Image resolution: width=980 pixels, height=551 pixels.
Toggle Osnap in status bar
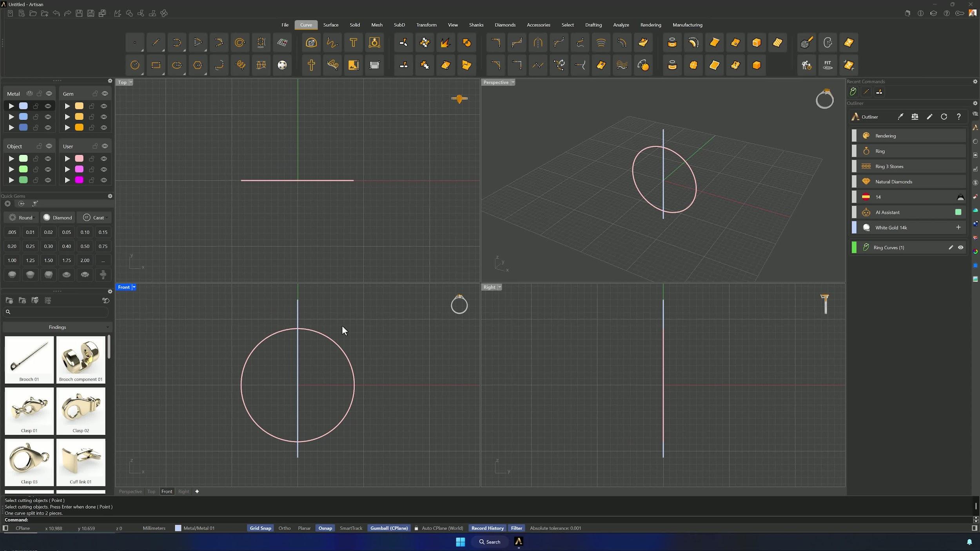(325, 528)
